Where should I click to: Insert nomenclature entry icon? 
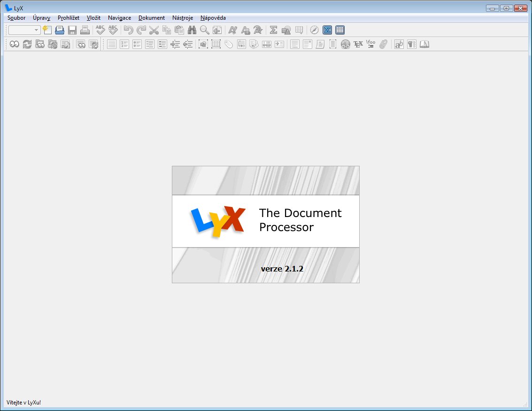pyautogui.click(x=279, y=44)
